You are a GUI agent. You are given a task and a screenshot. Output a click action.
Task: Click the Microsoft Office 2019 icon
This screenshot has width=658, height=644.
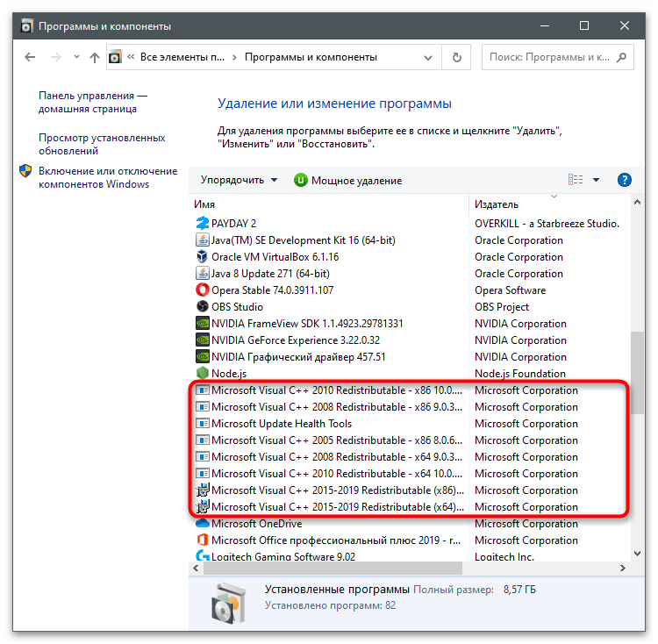[x=203, y=540]
